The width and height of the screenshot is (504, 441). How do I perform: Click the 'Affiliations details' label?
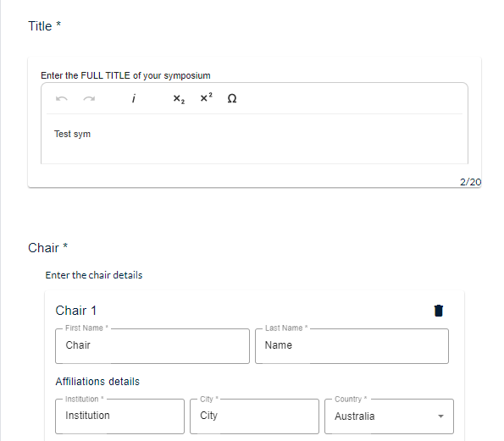pyautogui.click(x=97, y=381)
